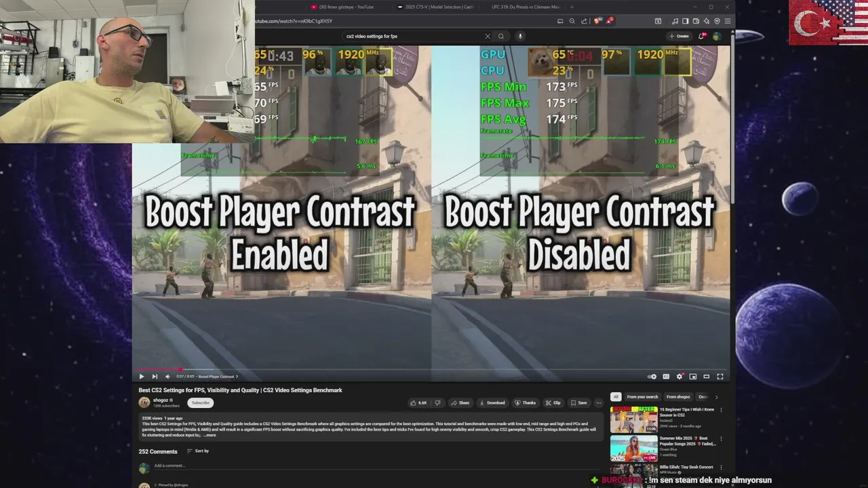Share the video
The width and height of the screenshot is (868, 488).
460,403
